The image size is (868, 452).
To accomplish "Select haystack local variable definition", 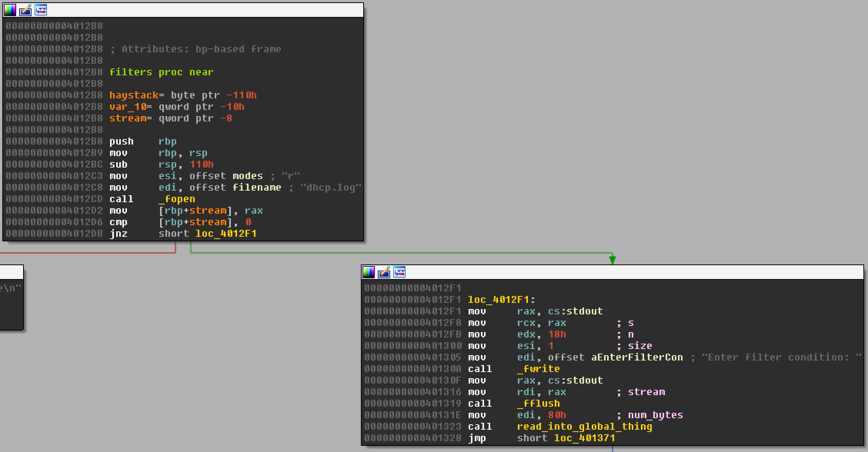I will (x=134, y=95).
